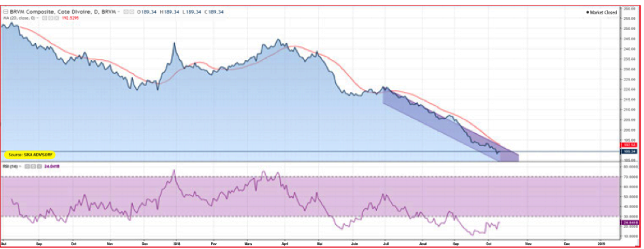Click the purple RSI value tag on axis
Image resolution: width=644 pixels, height=249 pixels.
(x=630, y=222)
